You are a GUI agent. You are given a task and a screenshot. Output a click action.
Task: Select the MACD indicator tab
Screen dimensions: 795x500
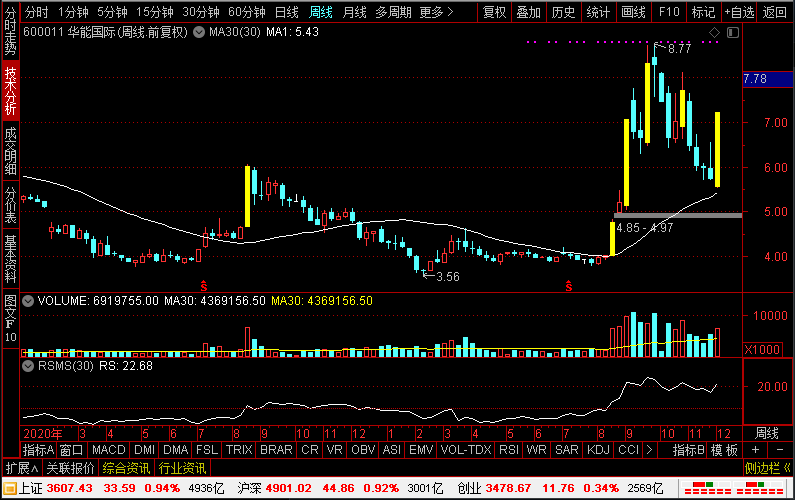108,450
